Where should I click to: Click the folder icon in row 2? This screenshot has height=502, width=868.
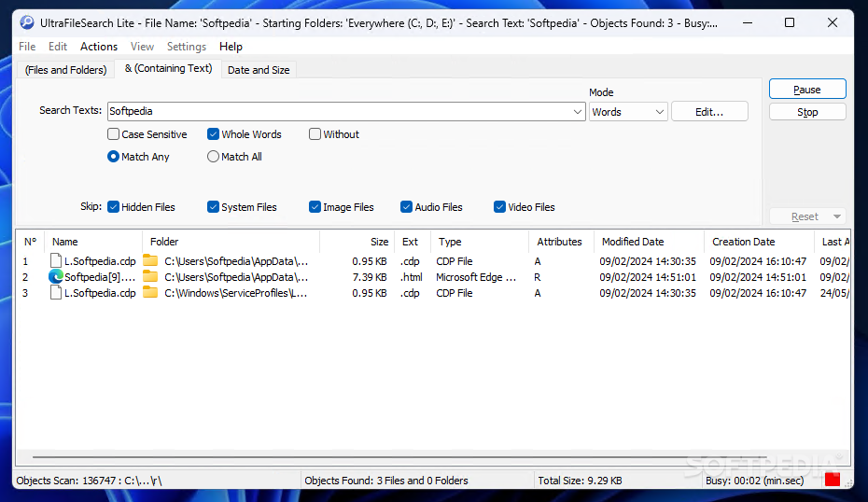click(150, 276)
